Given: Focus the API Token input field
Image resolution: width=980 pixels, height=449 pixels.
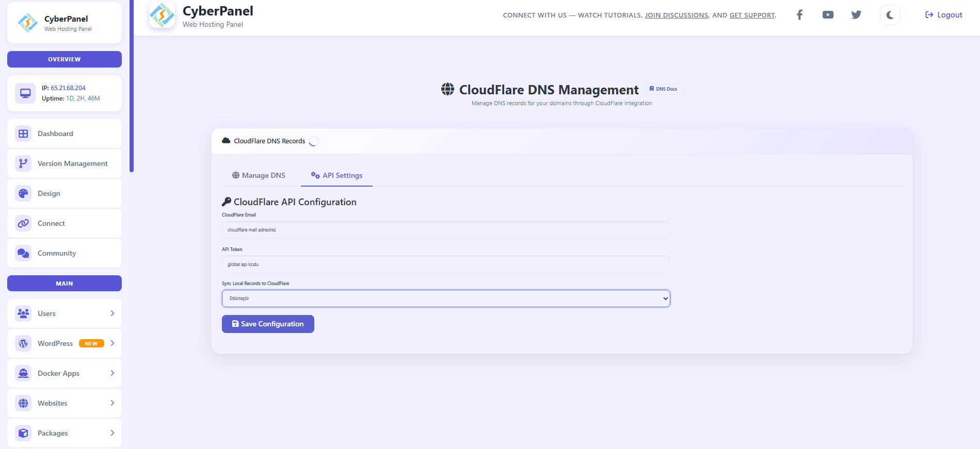Looking at the screenshot, I should click(x=446, y=264).
